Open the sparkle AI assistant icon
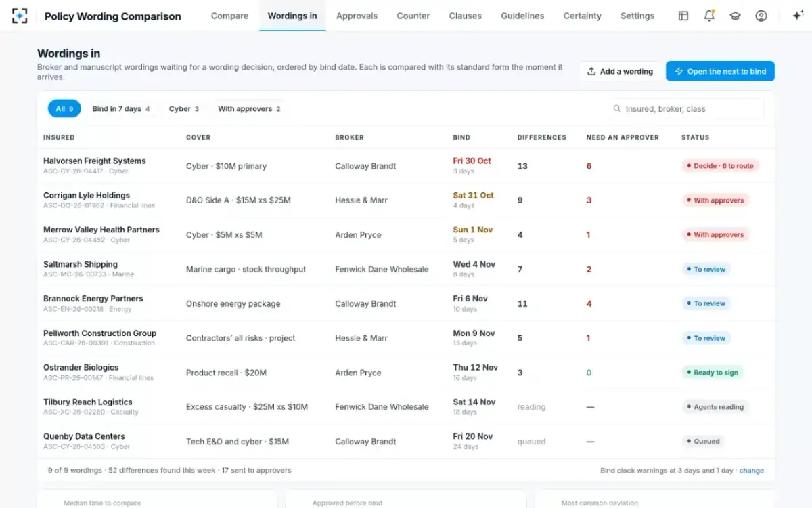 pos(797,16)
